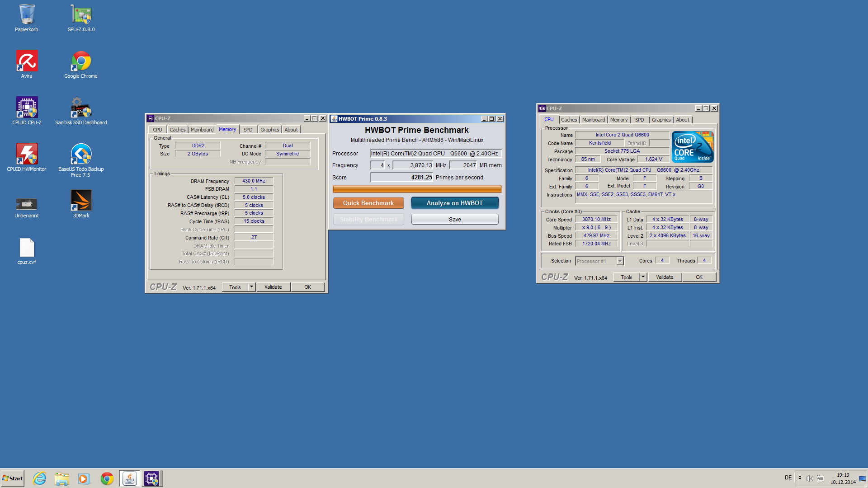
Task: Open the media player taskbar icon
Action: click(x=84, y=479)
